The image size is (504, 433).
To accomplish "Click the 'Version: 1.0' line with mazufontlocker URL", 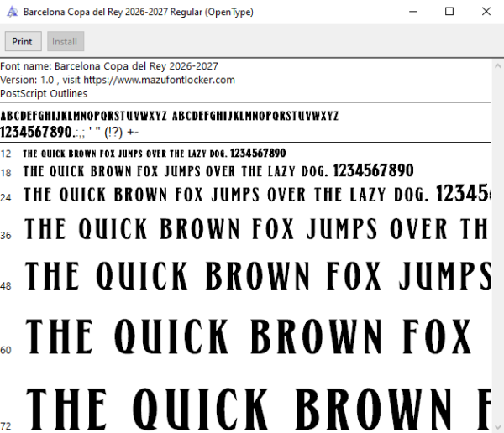I will point(118,80).
